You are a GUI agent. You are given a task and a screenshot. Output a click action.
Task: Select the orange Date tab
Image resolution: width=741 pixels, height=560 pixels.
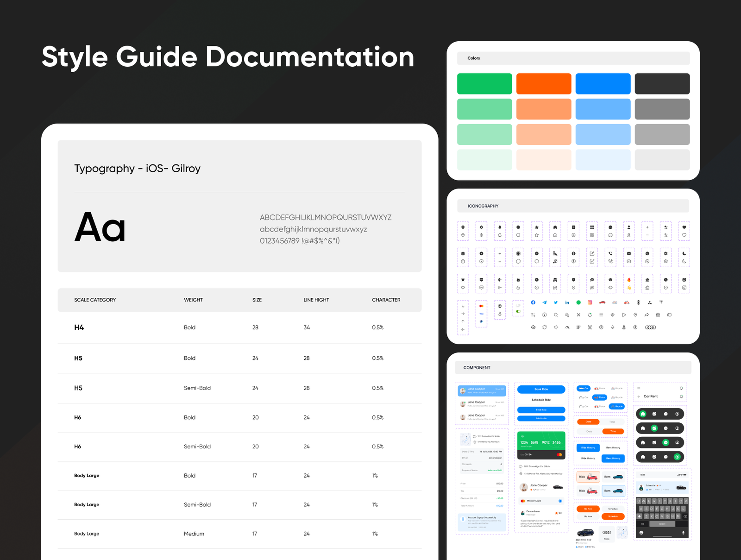click(588, 422)
